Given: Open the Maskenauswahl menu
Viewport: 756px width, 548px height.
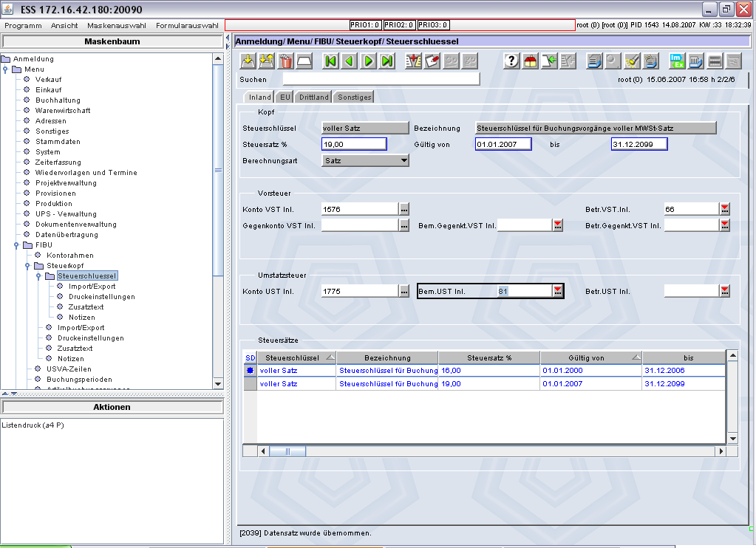Looking at the screenshot, I should pyautogui.click(x=117, y=26).
